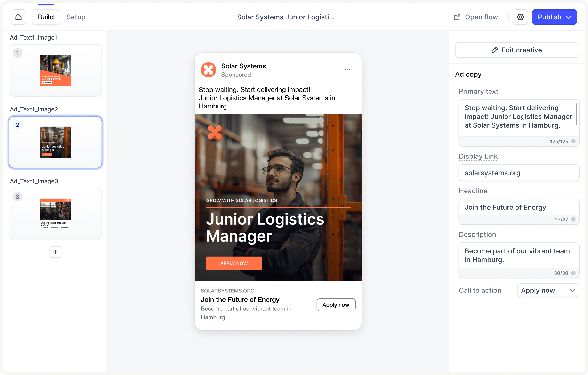The width and height of the screenshot is (588, 375).
Task: Click the info icon beside 30/30 counter
Action: [x=573, y=273]
